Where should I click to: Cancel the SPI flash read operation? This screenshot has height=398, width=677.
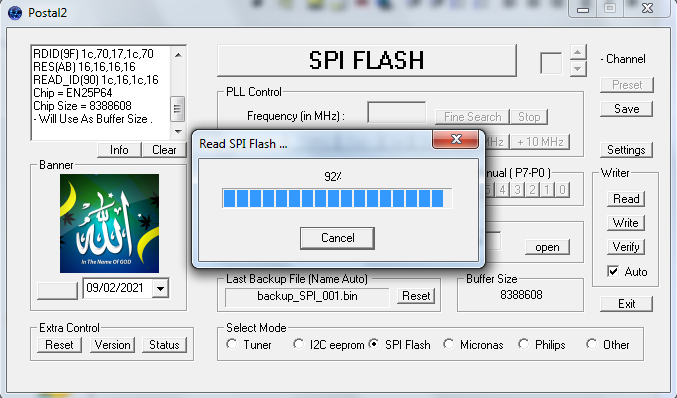point(337,238)
